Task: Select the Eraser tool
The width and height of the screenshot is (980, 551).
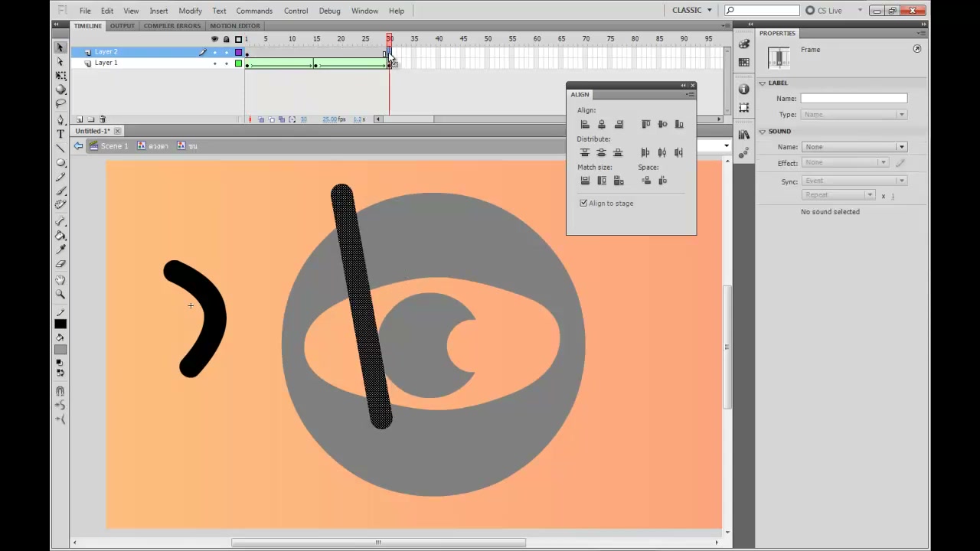Action: pyautogui.click(x=60, y=264)
